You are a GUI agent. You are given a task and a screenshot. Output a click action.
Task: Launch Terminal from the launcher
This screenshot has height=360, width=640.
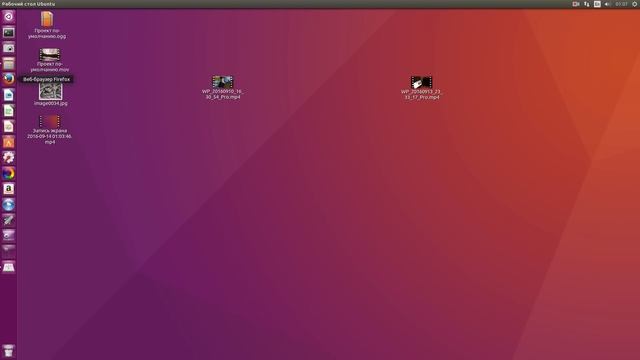pos(9,33)
